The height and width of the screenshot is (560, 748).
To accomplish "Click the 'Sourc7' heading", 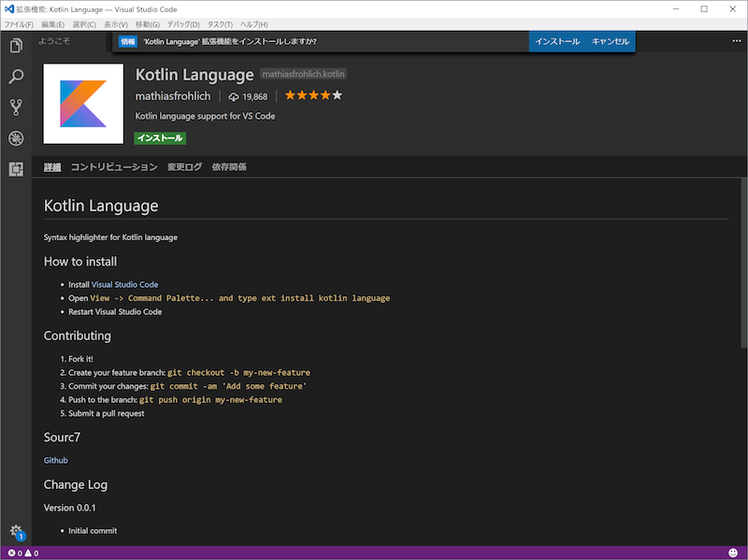I will tap(62, 438).
